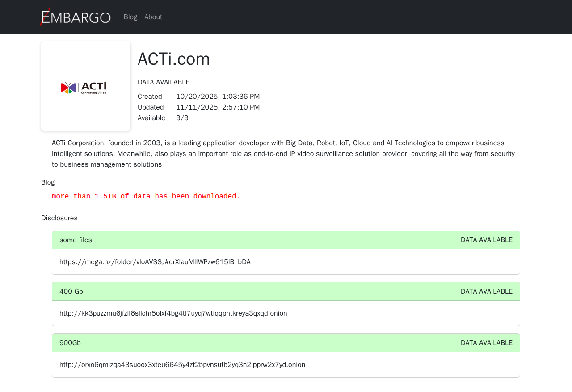Image resolution: width=572 pixels, height=392 pixels.
Task: Open the About navigation link
Action: [x=153, y=17]
